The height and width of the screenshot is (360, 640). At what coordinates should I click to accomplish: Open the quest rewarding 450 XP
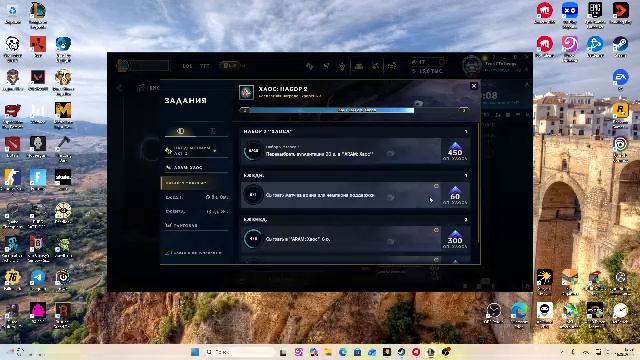(x=355, y=151)
